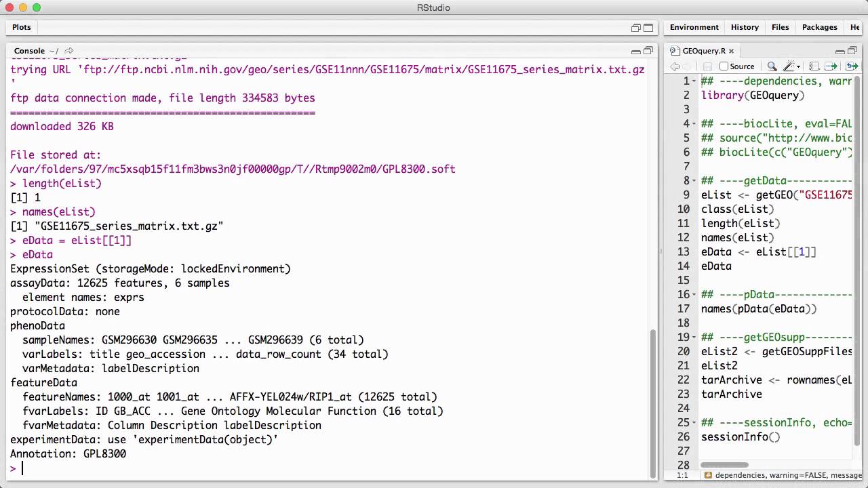Collapse the pData section at line 16
The width and height of the screenshot is (868, 488).
point(695,295)
